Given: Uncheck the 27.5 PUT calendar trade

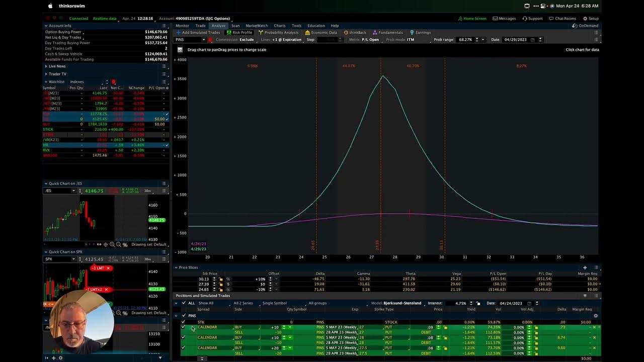Looking at the screenshot, I should point(183,348).
